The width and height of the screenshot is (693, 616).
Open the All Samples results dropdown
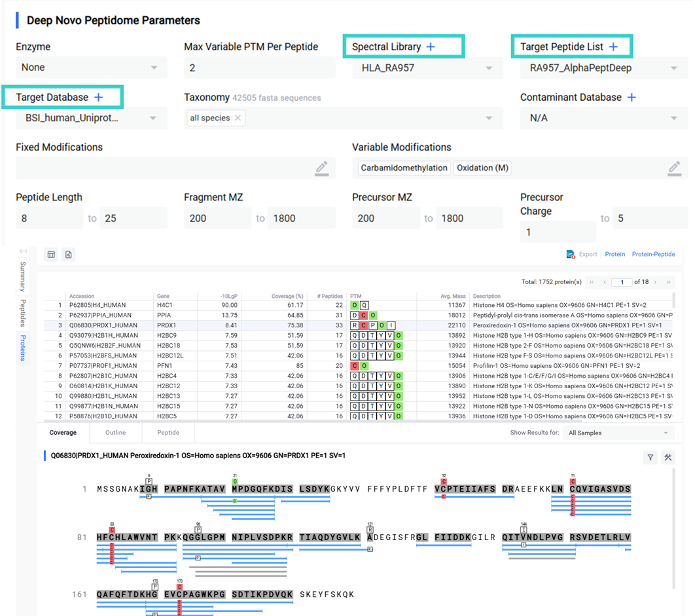(666, 433)
